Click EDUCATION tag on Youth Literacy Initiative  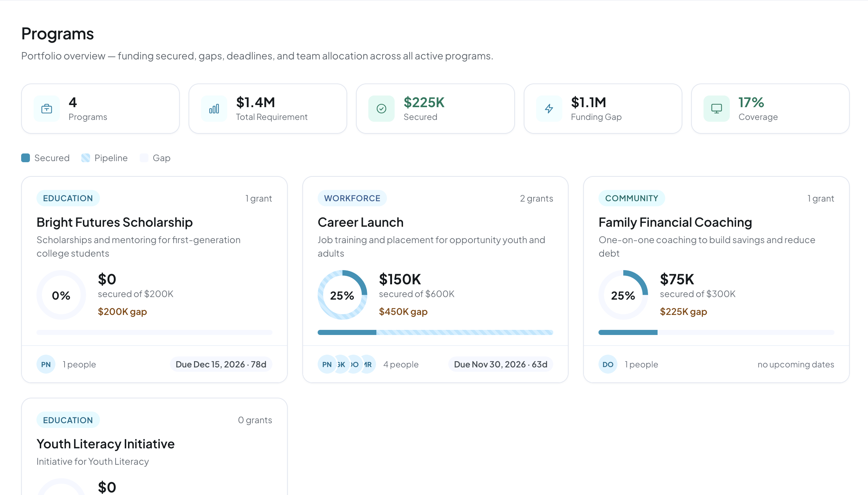(x=68, y=420)
